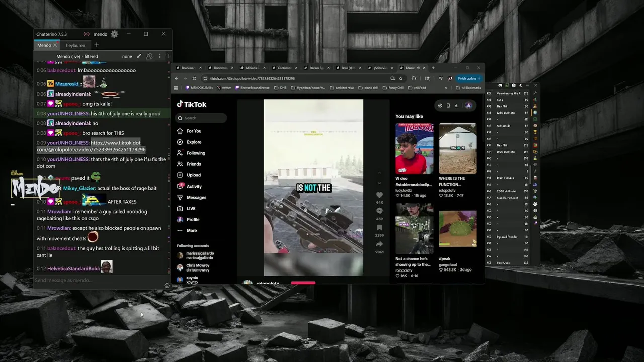
Task: Share the video with arrow icon
Action: (379, 244)
